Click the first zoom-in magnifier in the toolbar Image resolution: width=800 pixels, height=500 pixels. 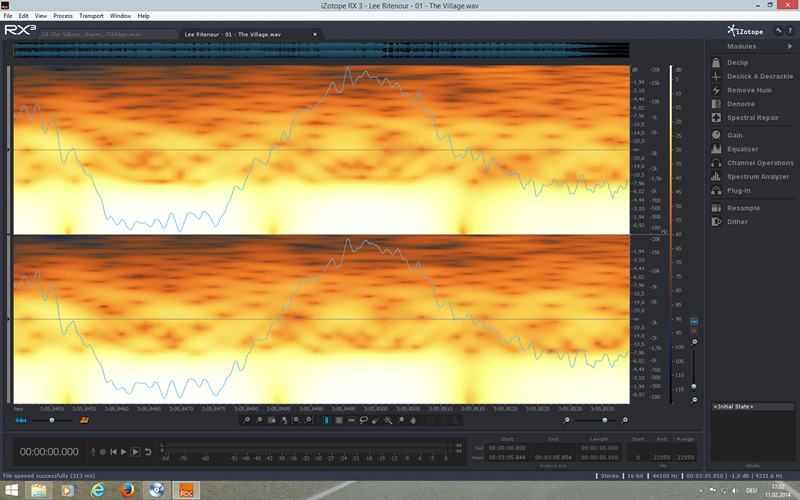[246, 420]
